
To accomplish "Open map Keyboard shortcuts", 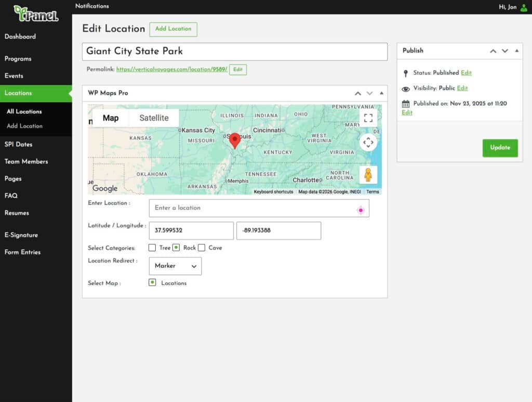I will [x=273, y=192].
